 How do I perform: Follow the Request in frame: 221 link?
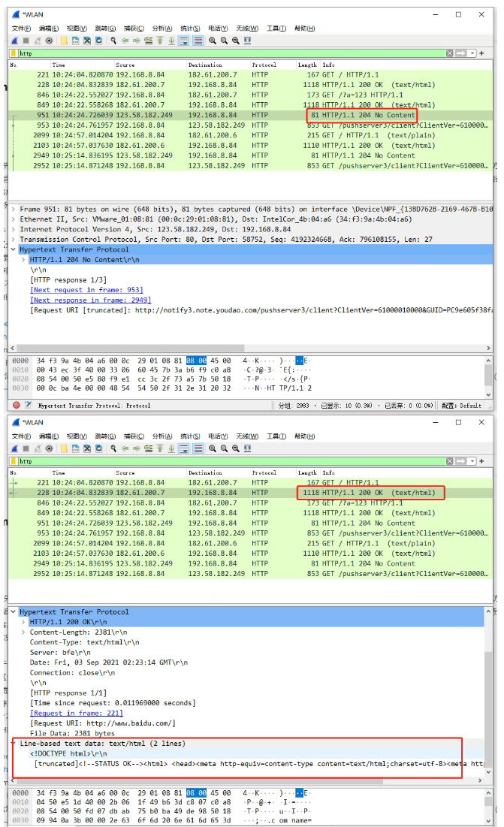pyautogui.click(x=77, y=713)
